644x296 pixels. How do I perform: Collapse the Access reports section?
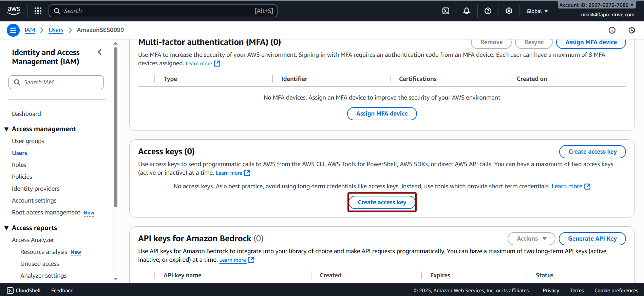pyautogui.click(x=6, y=228)
